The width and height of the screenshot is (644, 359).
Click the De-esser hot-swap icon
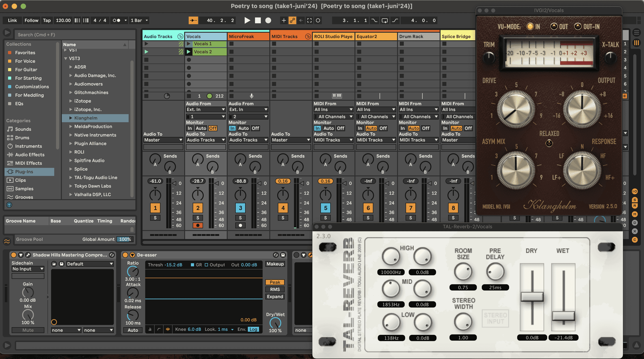[x=275, y=255]
